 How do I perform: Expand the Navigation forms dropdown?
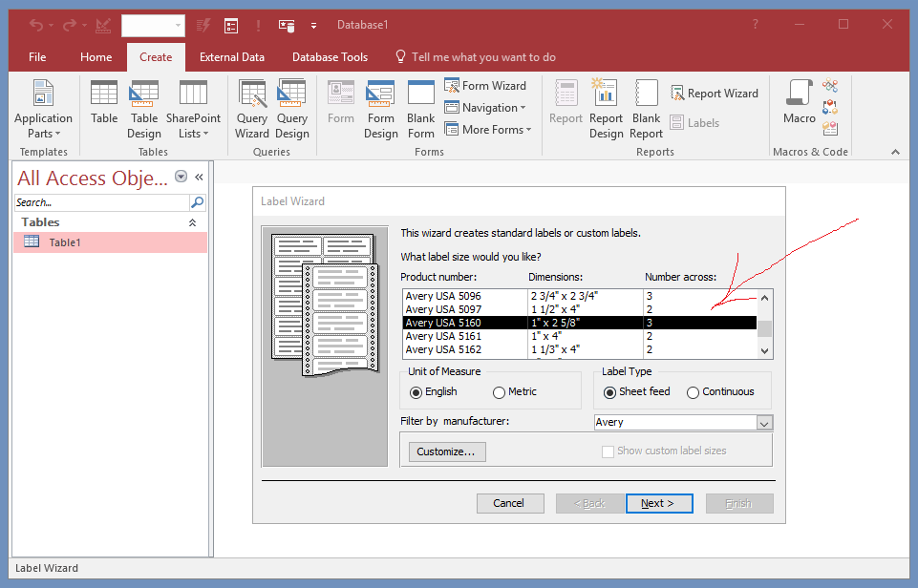485,108
